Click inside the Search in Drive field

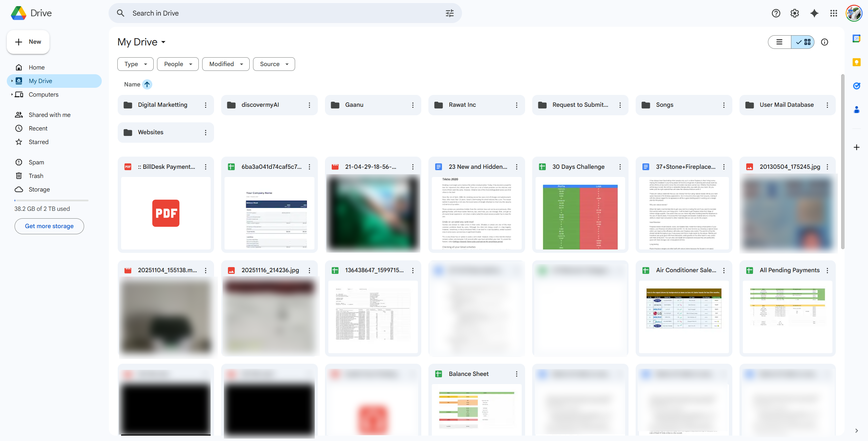pyautogui.click(x=237, y=13)
